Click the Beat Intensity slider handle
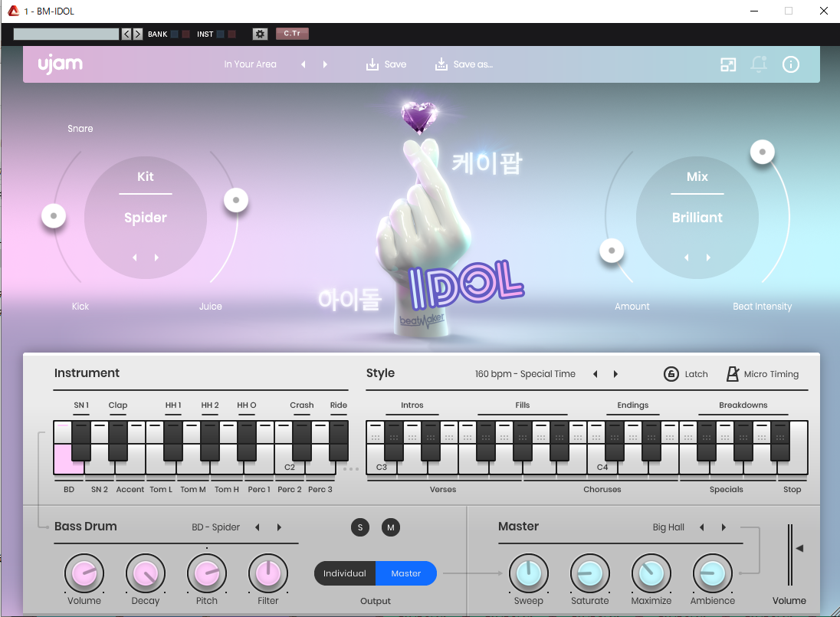The width and height of the screenshot is (840, 617). [x=763, y=152]
